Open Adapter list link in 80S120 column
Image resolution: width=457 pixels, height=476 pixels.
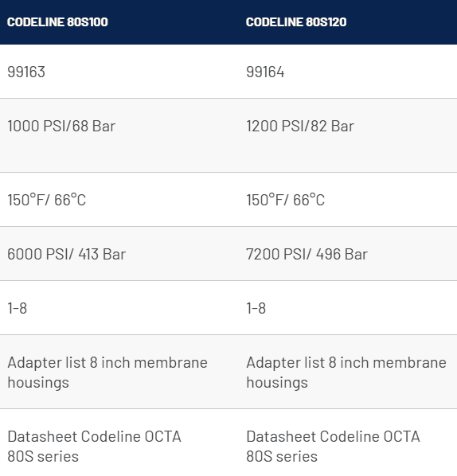click(346, 373)
